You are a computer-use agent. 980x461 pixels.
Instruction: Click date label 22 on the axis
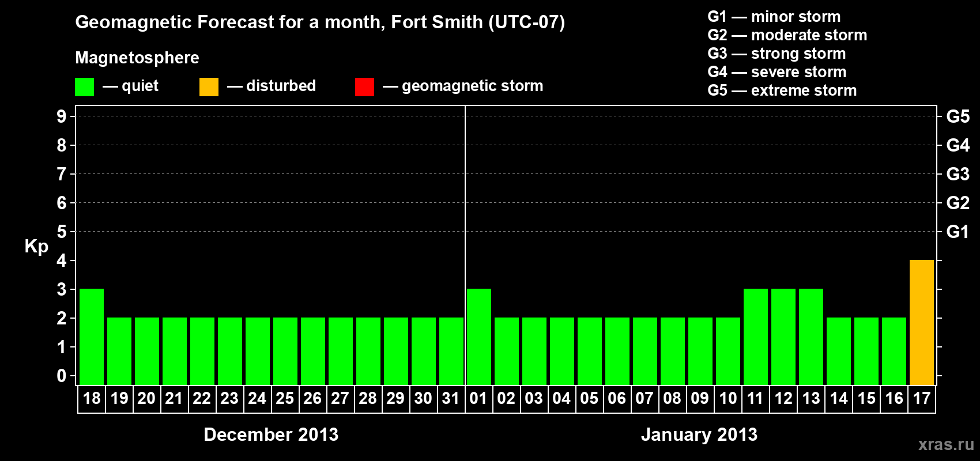point(202,399)
